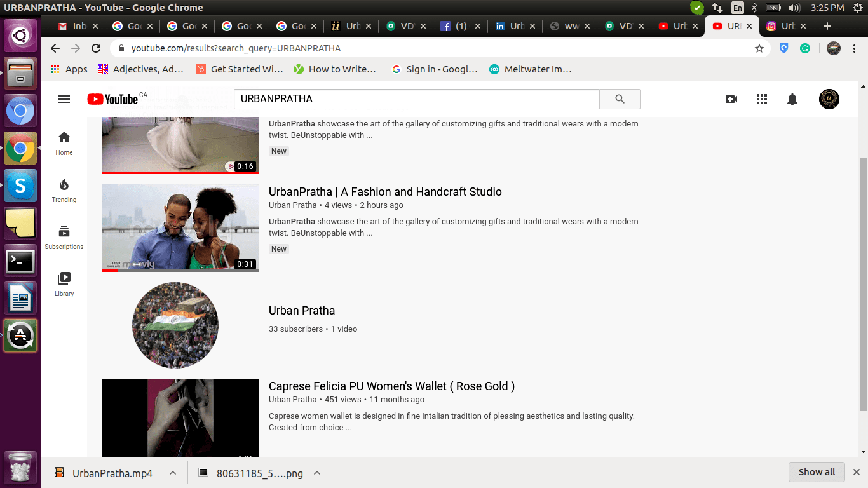Open the 'Adjectives, Ad...' bookmark
Screen dimensions: 868x488
(140, 69)
